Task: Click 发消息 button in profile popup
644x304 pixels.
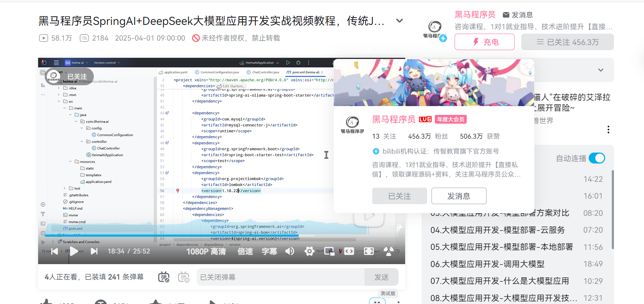Action: click(x=459, y=196)
